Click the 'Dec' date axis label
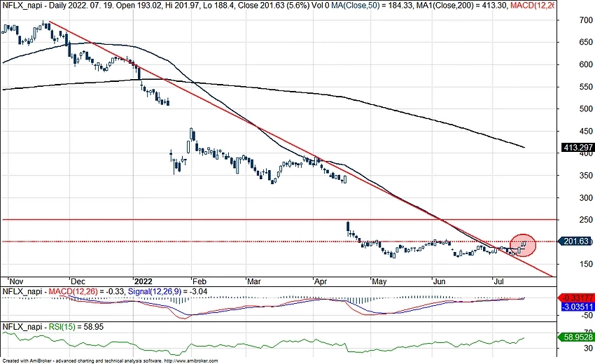Viewport: 595px width, 364px height. pos(78,281)
